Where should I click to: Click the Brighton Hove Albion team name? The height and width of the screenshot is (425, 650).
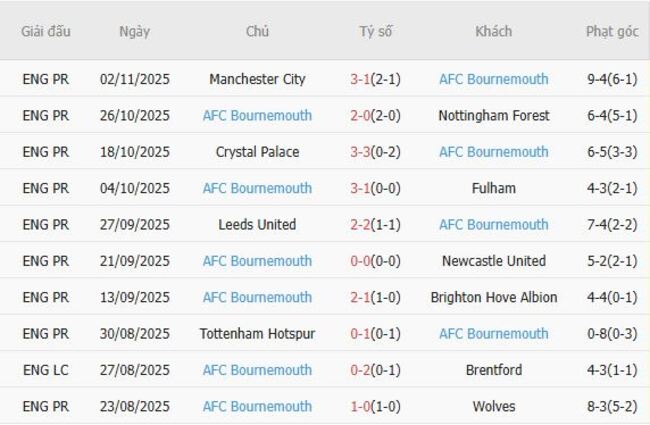coord(493,297)
